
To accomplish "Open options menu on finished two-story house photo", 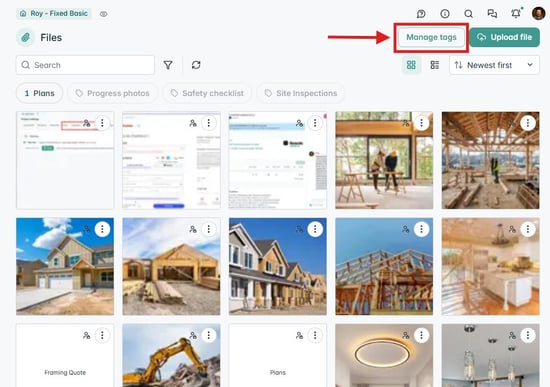I will point(102,229).
